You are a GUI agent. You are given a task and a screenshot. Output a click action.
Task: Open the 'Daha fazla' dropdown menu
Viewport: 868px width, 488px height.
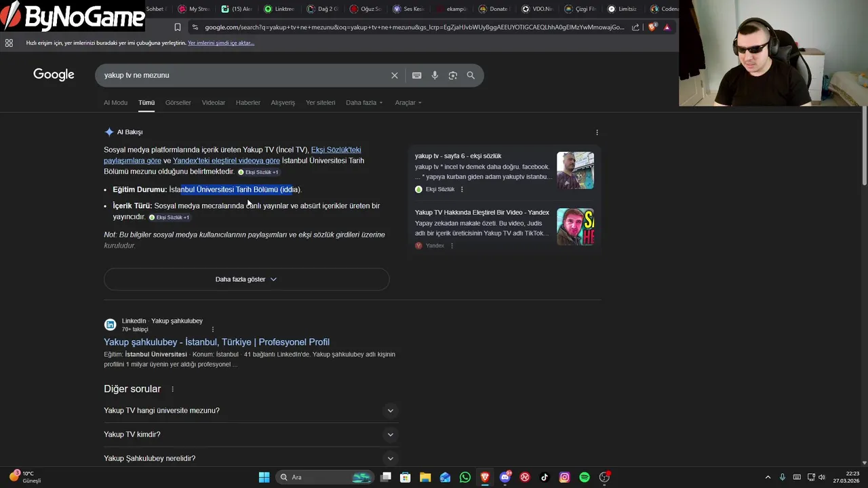364,103
